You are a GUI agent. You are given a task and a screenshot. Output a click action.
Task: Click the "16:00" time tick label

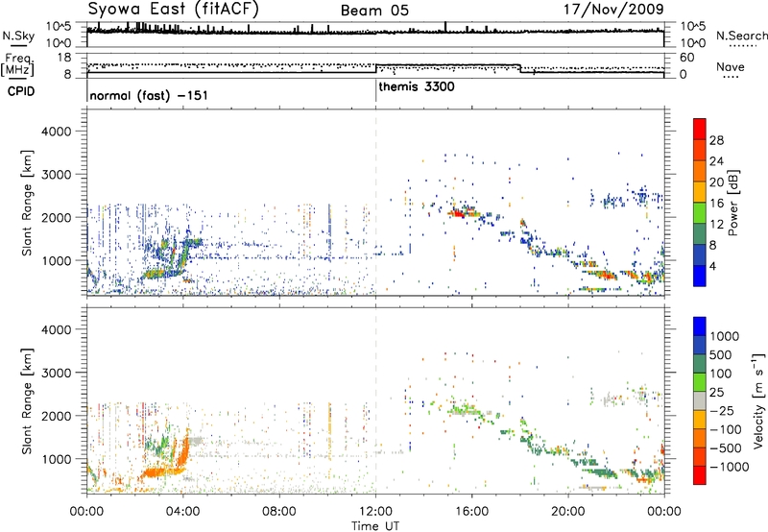(x=471, y=512)
